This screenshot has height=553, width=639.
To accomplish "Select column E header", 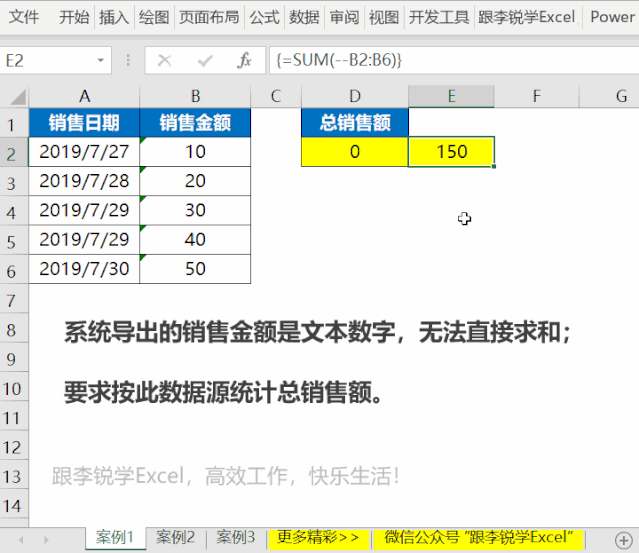I will click(452, 97).
